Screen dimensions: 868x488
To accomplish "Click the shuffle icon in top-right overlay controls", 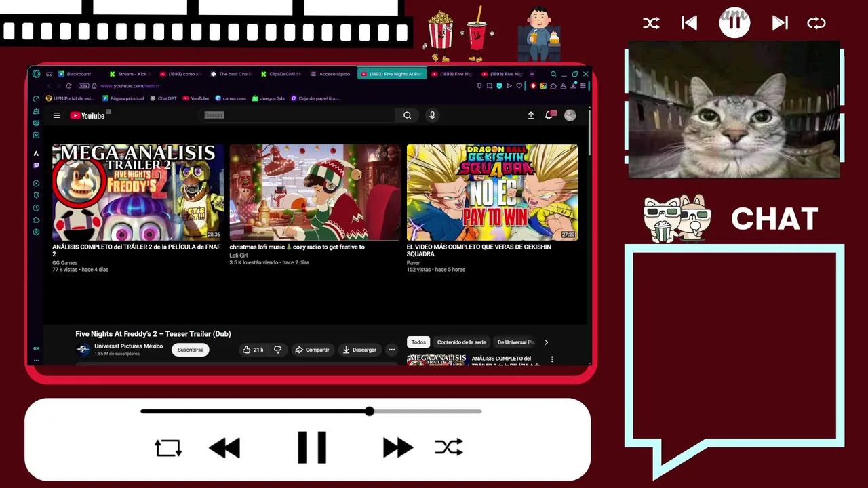I will 651,23.
